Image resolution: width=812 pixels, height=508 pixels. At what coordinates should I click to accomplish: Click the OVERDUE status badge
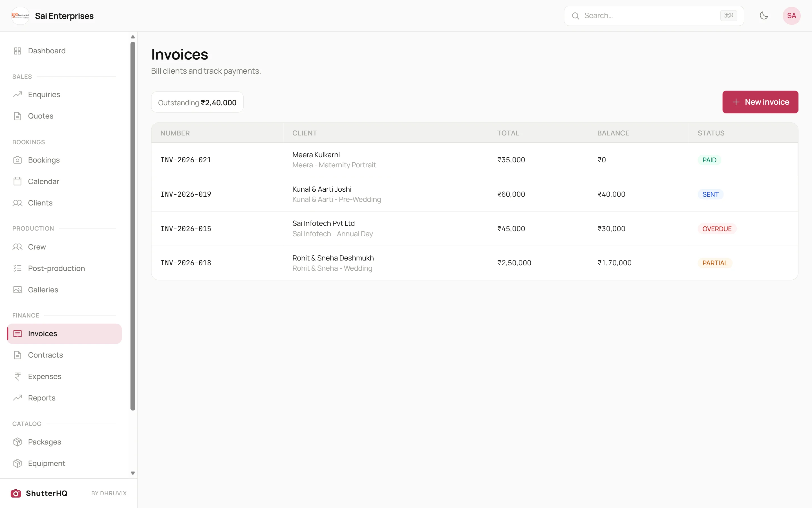pyautogui.click(x=717, y=229)
